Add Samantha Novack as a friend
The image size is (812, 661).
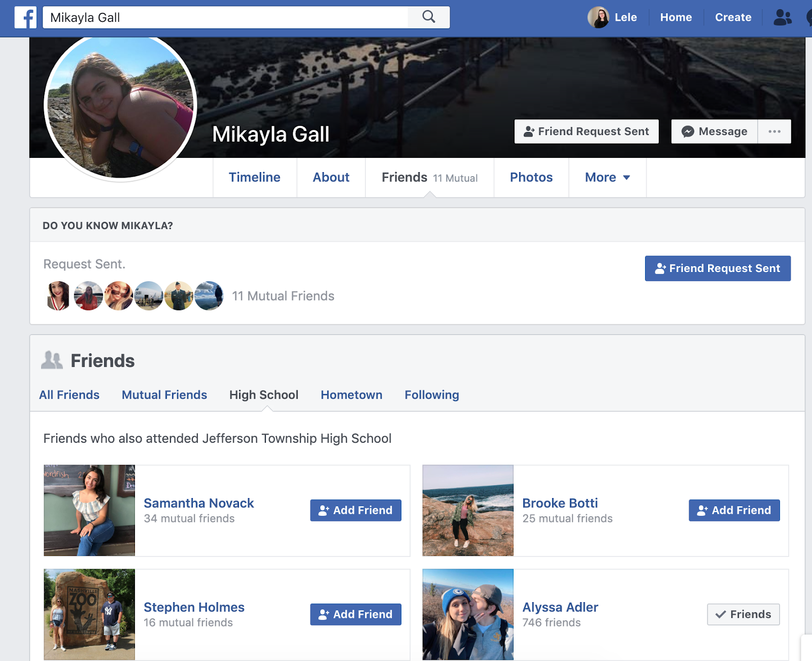(356, 510)
